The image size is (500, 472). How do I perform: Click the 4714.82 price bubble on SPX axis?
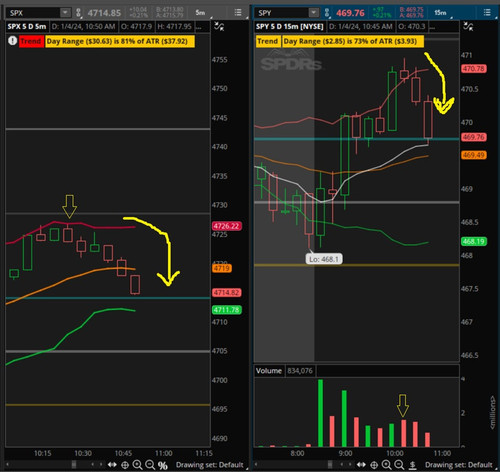[227, 293]
